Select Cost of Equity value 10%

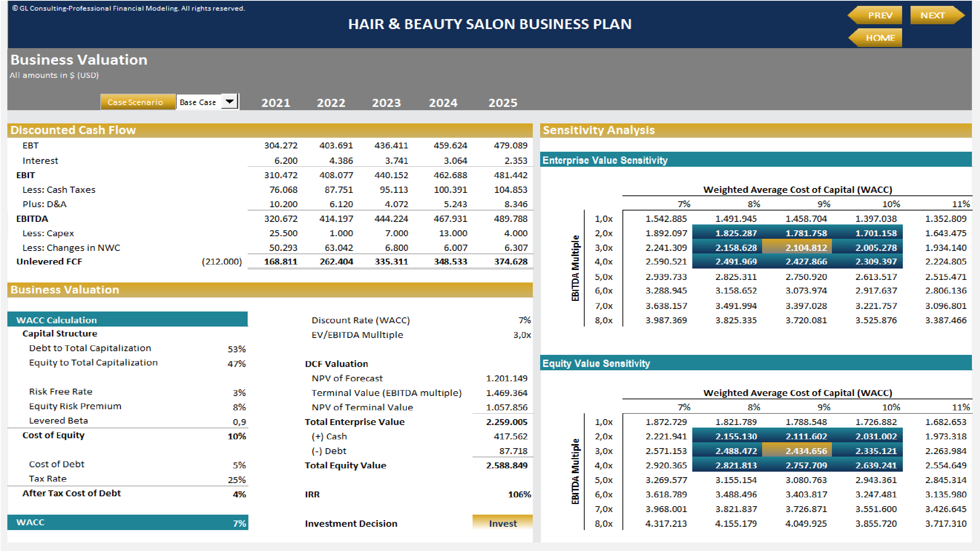click(236, 436)
